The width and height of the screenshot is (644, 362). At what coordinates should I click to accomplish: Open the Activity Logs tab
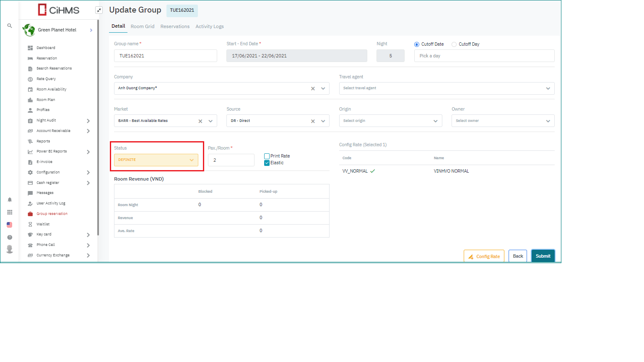tap(209, 26)
